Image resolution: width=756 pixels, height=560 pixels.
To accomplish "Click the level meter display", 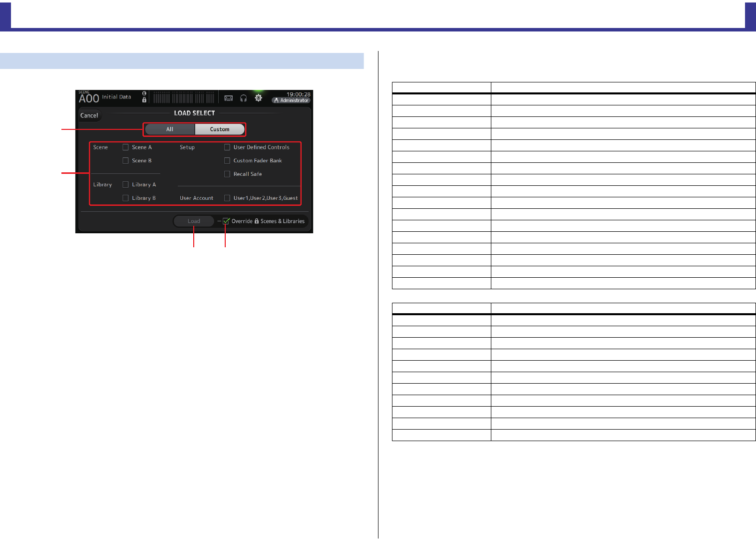I will tap(183, 97).
